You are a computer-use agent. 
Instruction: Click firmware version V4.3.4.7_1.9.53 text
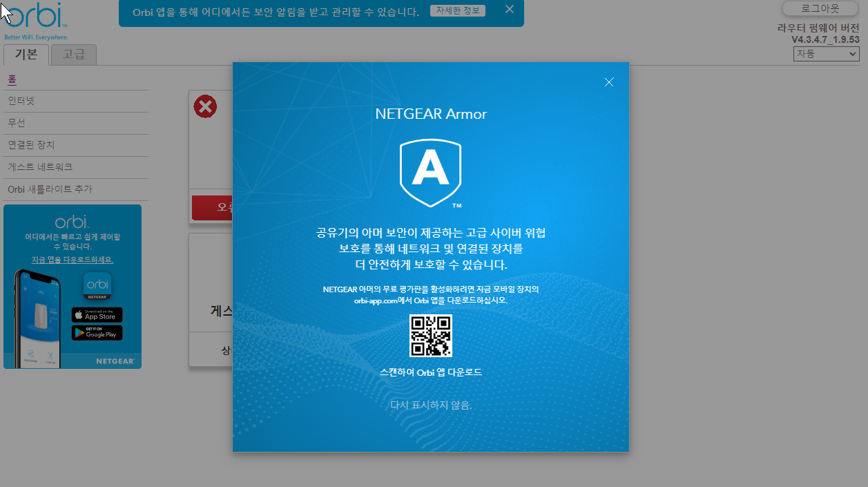[x=825, y=40]
